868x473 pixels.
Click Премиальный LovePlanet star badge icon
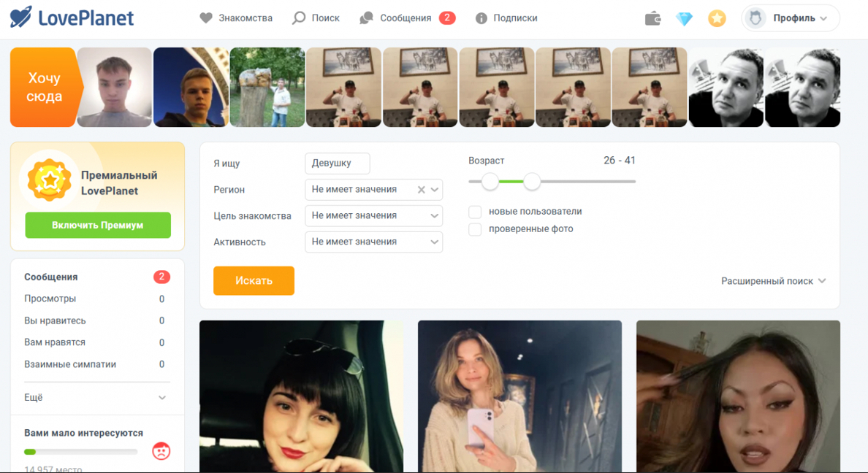(x=49, y=180)
